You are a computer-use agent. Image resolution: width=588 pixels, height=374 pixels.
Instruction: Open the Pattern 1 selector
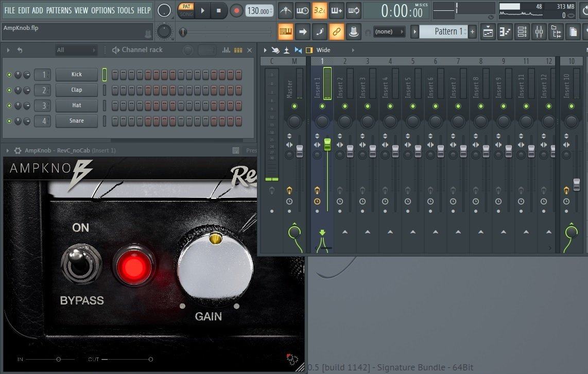444,31
